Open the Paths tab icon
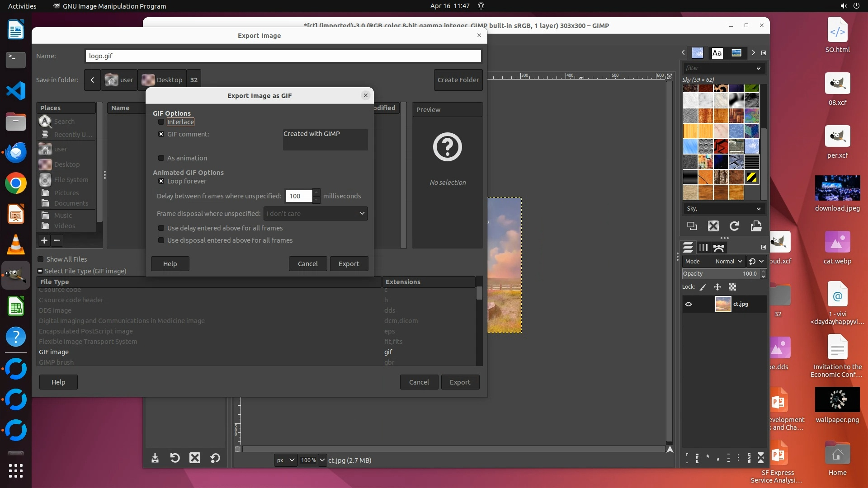Viewport: 868px width, 488px height. [x=719, y=248]
